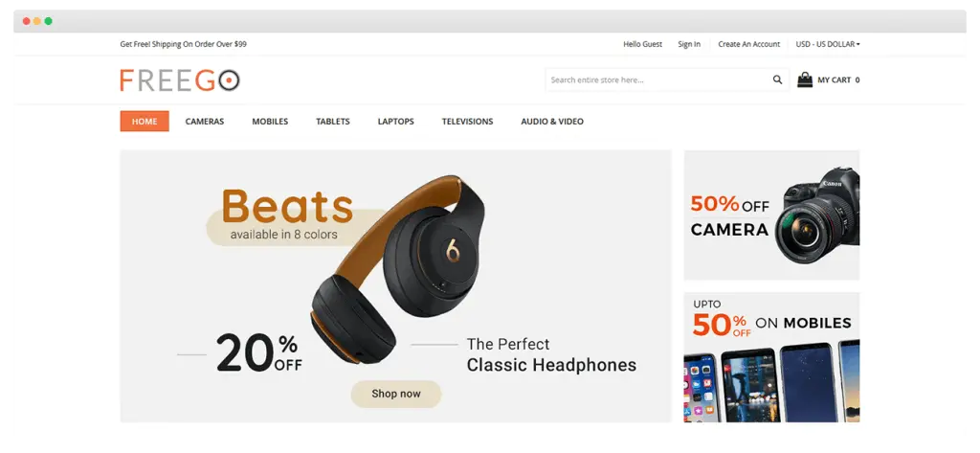Open the Cameras category
Screen dimensions: 980x453
tap(205, 122)
